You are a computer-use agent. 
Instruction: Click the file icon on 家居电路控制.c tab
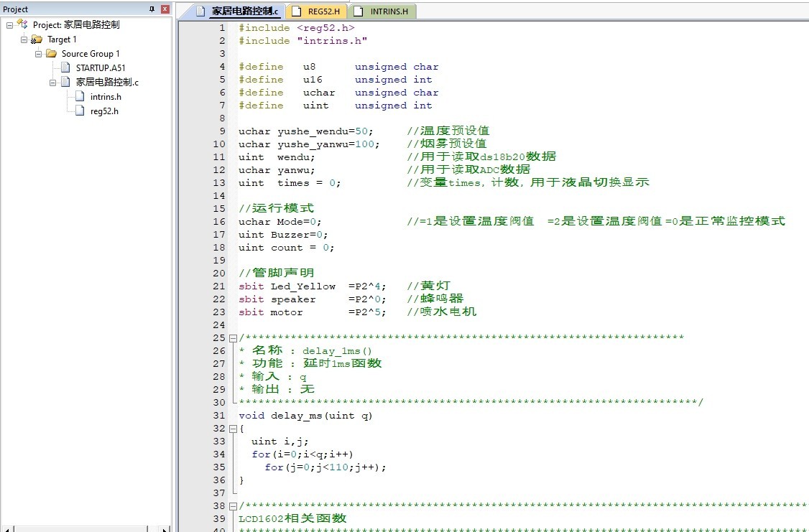(200, 11)
